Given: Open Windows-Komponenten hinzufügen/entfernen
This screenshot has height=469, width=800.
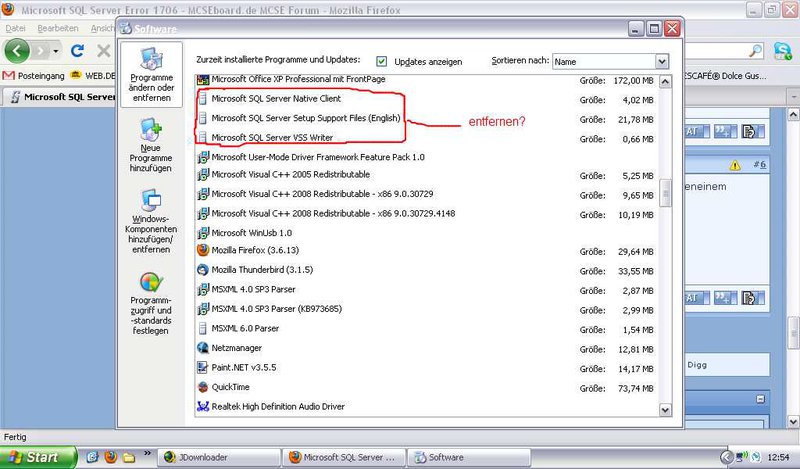Looking at the screenshot, I should click(x=151, y=221).
